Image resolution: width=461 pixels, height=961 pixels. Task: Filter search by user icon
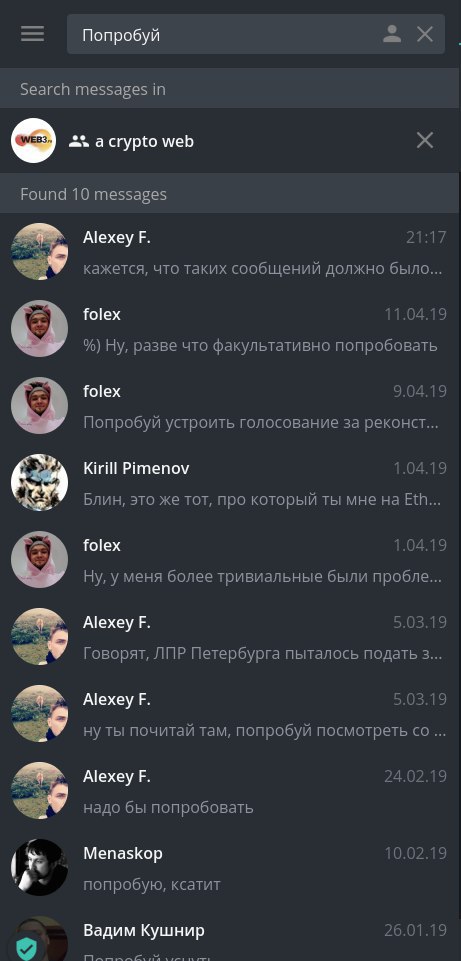pos(392,34)
